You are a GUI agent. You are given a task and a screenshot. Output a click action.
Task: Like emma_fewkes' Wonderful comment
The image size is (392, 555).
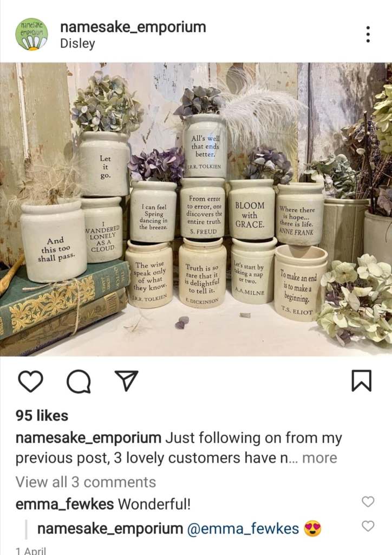[368, 501]
